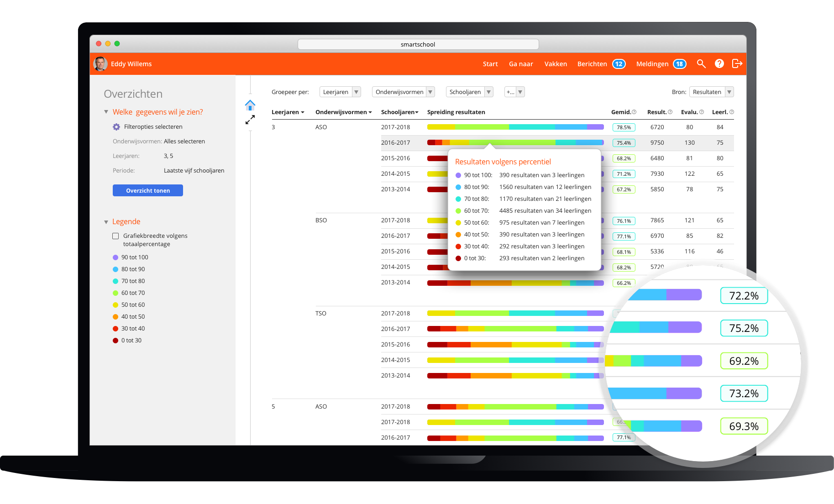Click result count 6720 cell
Image resolution: width=834 pixels, height=504 pixels.
pos(657,127)
